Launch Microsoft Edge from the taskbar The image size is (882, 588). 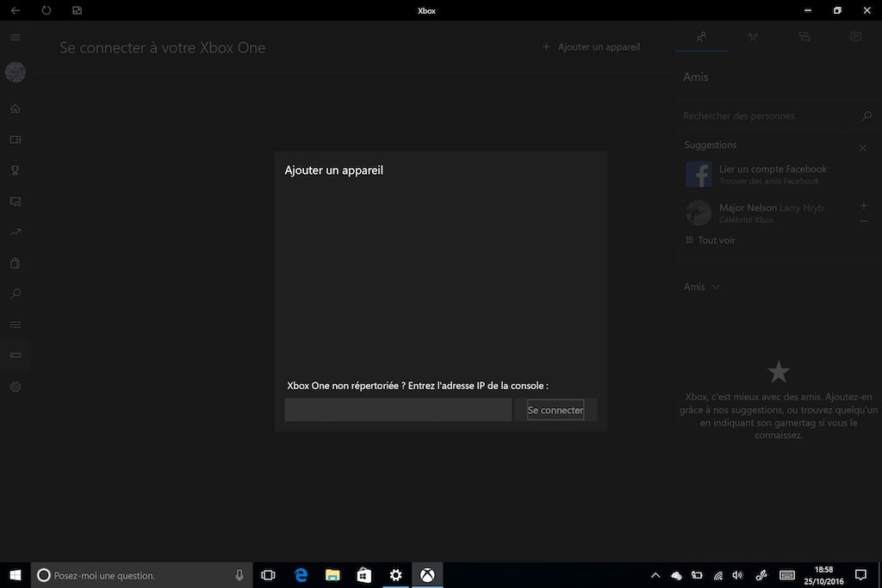[301, 575]
